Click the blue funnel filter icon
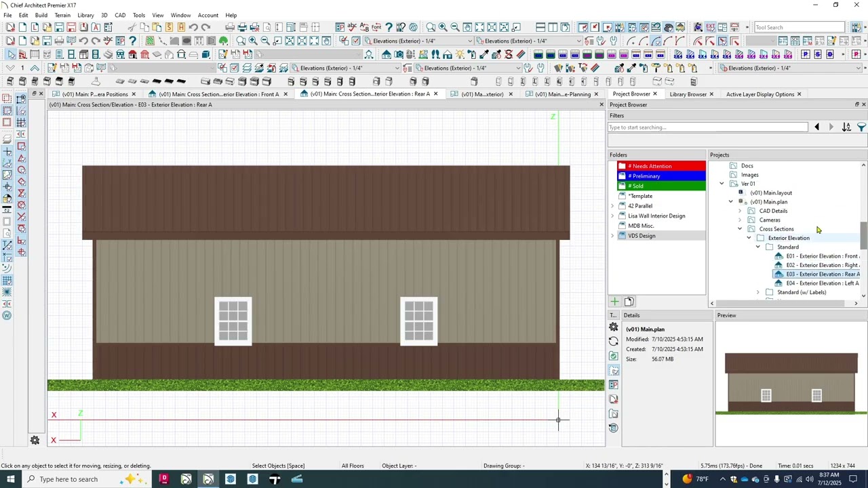This screenshot has height=488, width=868. click(x=861, y=127)
